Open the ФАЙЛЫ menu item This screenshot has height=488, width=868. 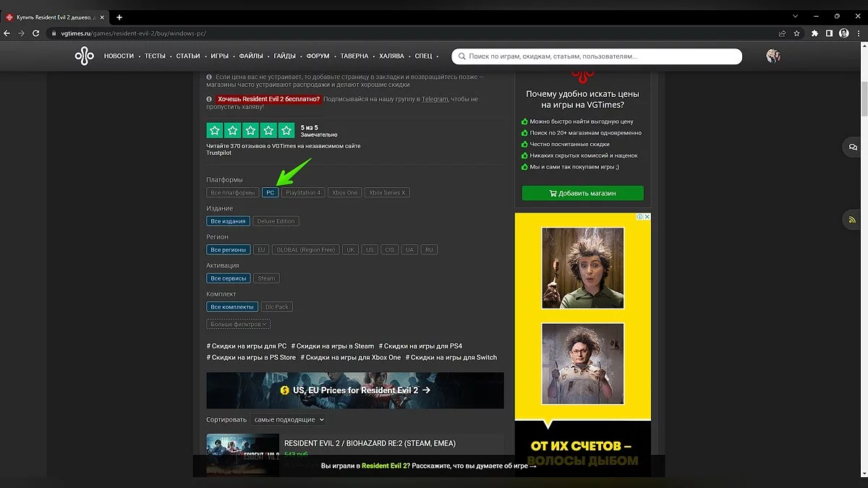(252, 56)
